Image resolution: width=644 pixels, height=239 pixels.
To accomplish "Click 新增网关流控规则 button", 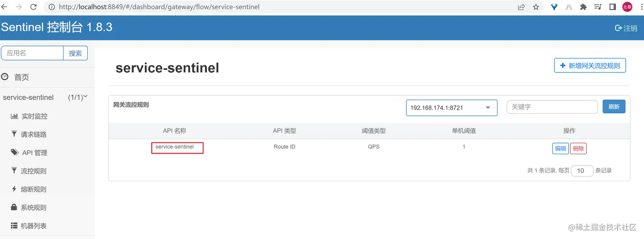I will [x=590, y=66].
